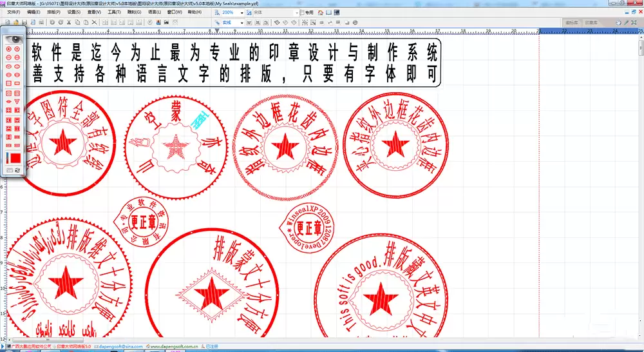This screenshot has height=352, width=644.
Task: Open the 帮助(H) menu
Action: (x=194, y=12)
